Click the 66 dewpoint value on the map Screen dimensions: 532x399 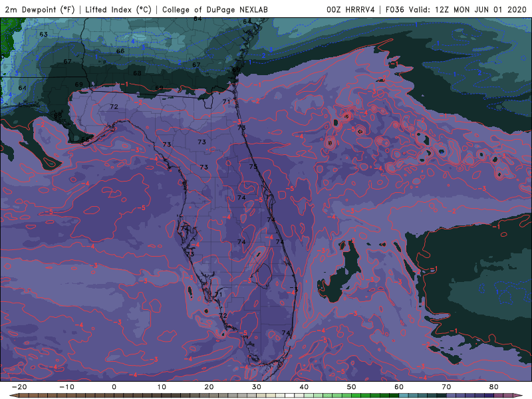coord(120,51)
